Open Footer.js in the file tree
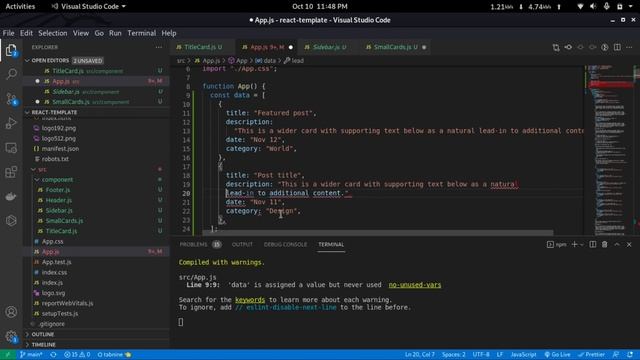 [57, 190]
